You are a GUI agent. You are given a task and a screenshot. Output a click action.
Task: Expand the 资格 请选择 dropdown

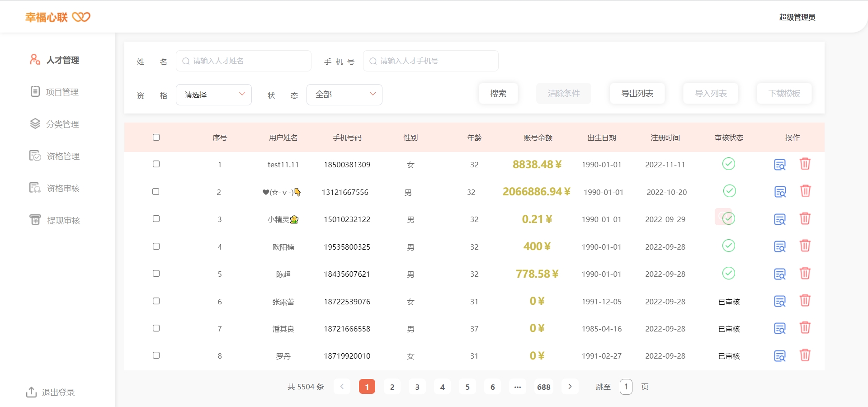click(x=214, y=95)
